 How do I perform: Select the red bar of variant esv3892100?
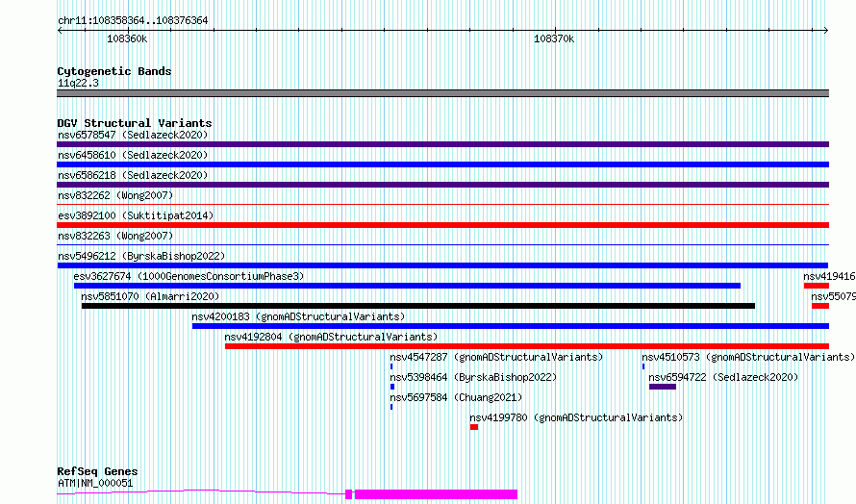tap(442, 225)
